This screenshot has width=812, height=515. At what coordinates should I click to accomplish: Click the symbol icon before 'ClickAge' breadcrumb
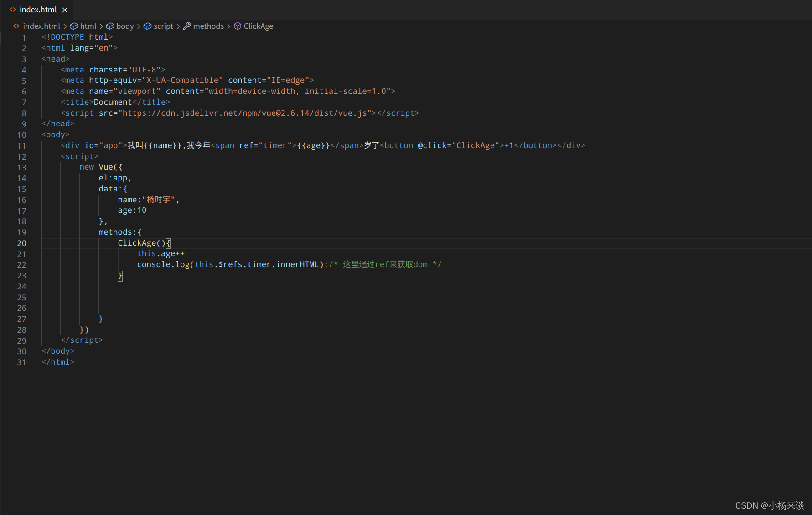coord(238,26)
